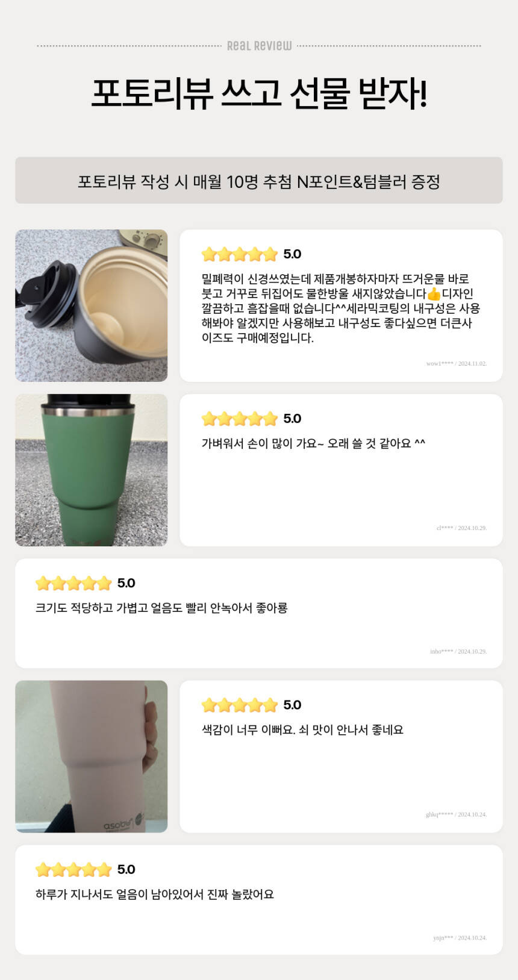Screen dimensions: 518x980
Task: Click the Real Review section label
Action: click(x=259, y=46)
